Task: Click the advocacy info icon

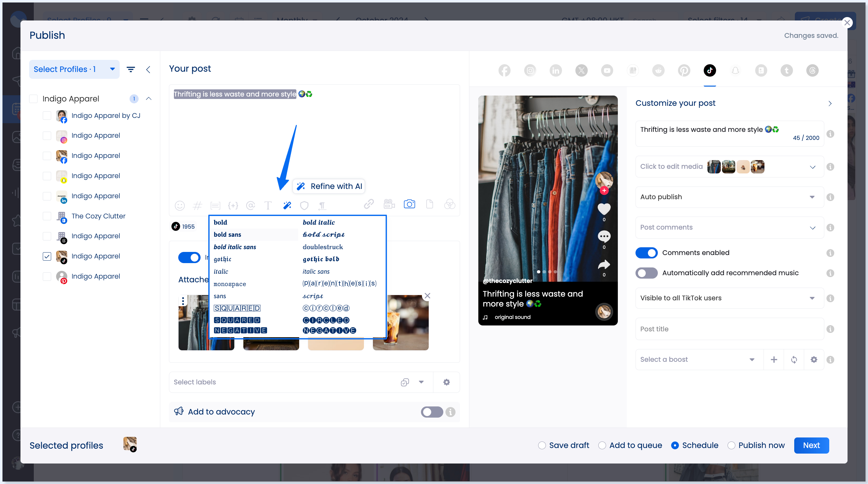Action: coord(450,412)
